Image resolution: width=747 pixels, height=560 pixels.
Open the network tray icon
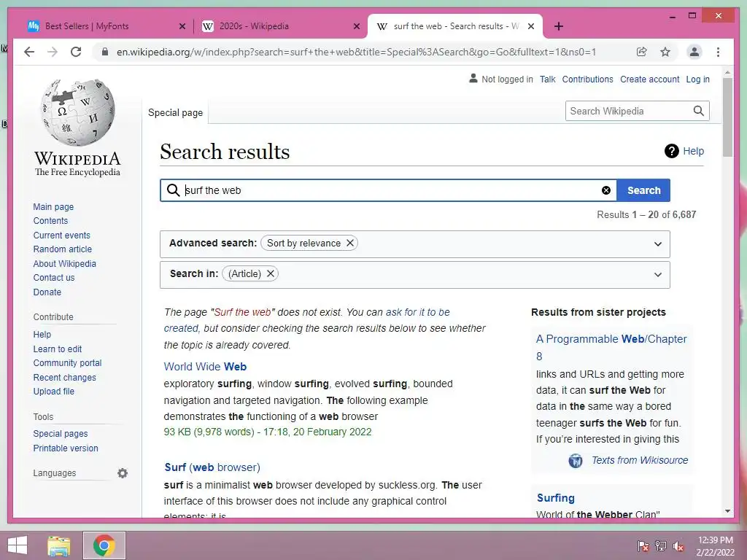(x=661, y=545)
